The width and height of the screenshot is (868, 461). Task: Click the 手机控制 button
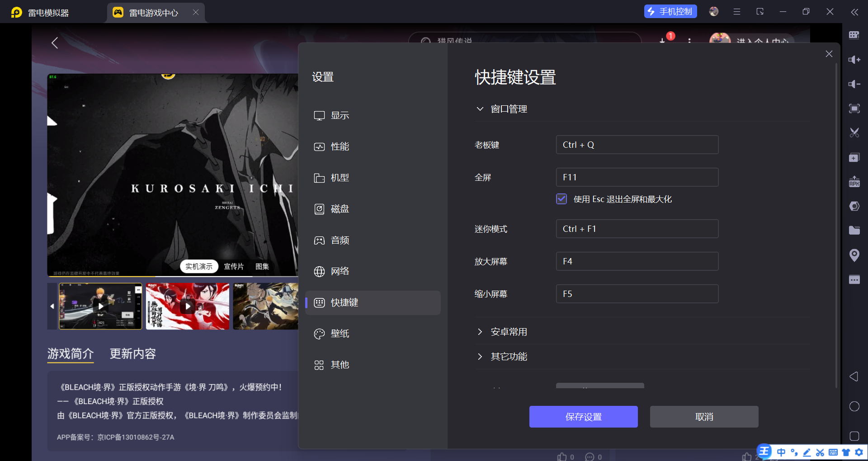coord(670,11)
